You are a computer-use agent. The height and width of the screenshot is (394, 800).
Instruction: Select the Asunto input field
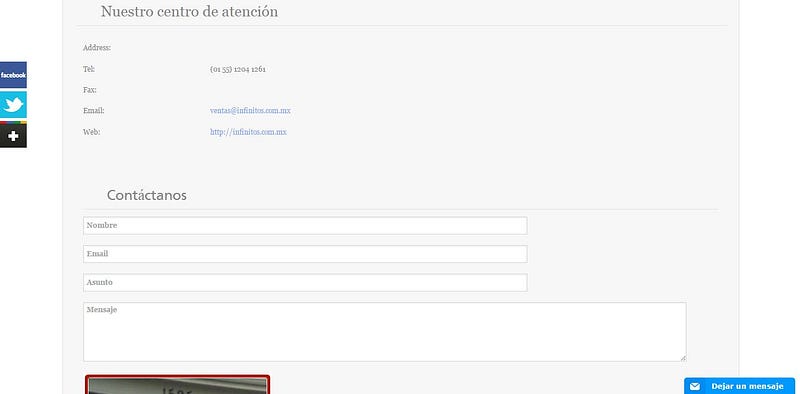click(305, 283)
